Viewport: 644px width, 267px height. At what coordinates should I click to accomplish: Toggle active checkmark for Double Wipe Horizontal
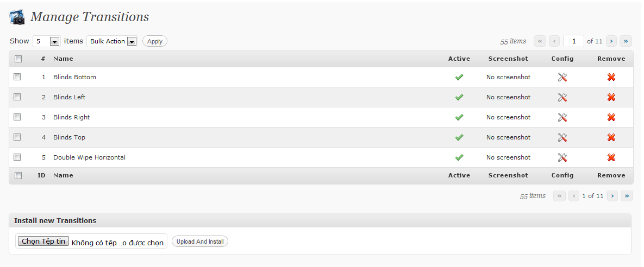(459, 157)
